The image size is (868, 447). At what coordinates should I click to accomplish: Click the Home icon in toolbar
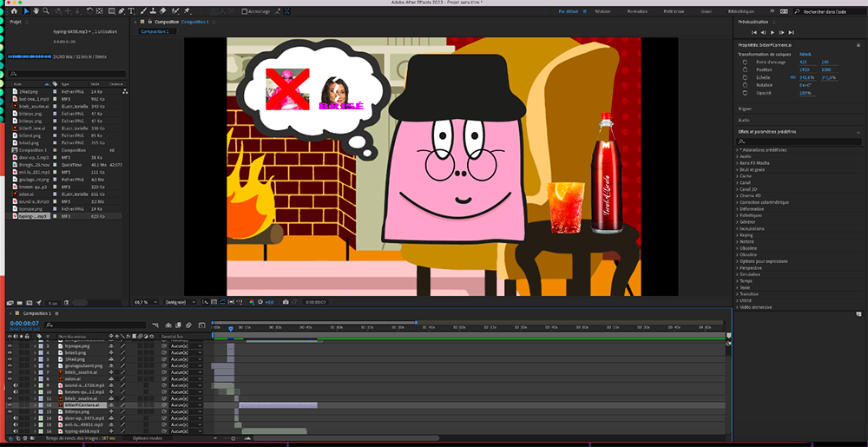point(15,11)
